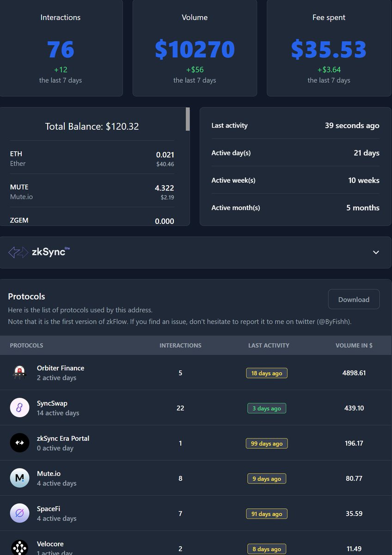Click the '5 months' active months value
Viewport: 392px width, 555px height.
(x=363, y=208)
